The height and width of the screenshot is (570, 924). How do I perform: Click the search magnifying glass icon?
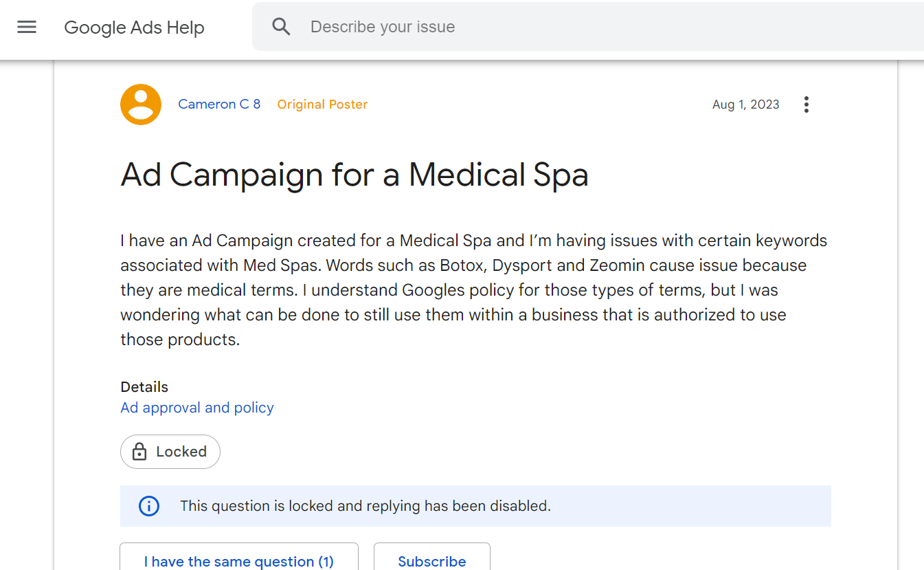click(281, 26)
